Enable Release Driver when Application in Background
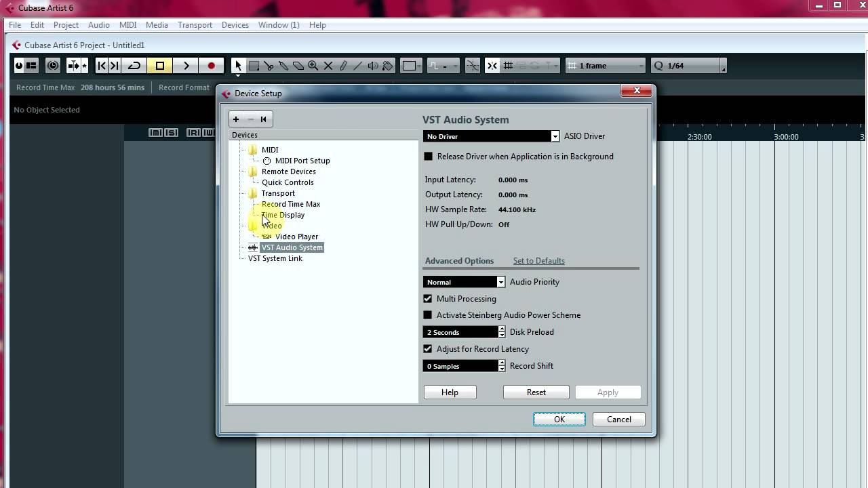 point(429,157)
